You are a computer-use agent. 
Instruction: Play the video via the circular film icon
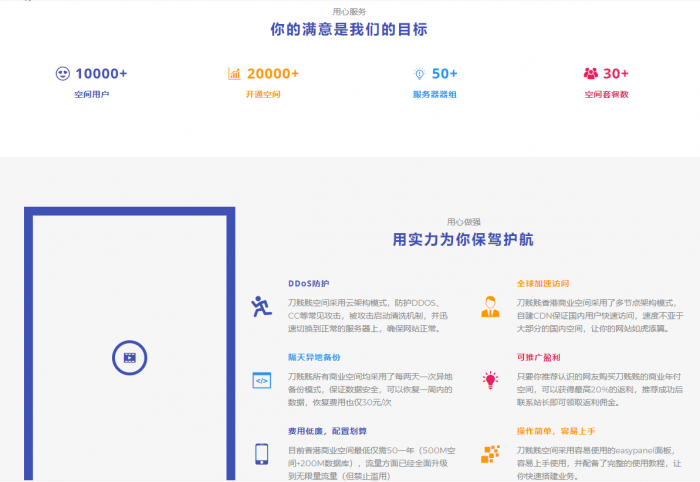coord(129,357)
